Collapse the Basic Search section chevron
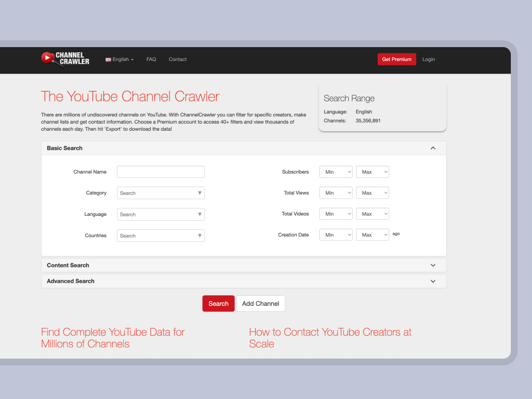This screenshot has height=399, width=532. point(433,148)
